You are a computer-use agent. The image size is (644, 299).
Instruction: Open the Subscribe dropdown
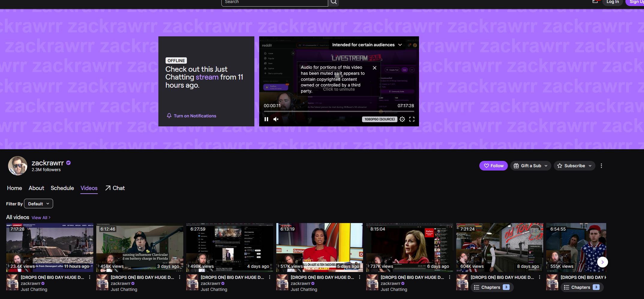[574, 166]
